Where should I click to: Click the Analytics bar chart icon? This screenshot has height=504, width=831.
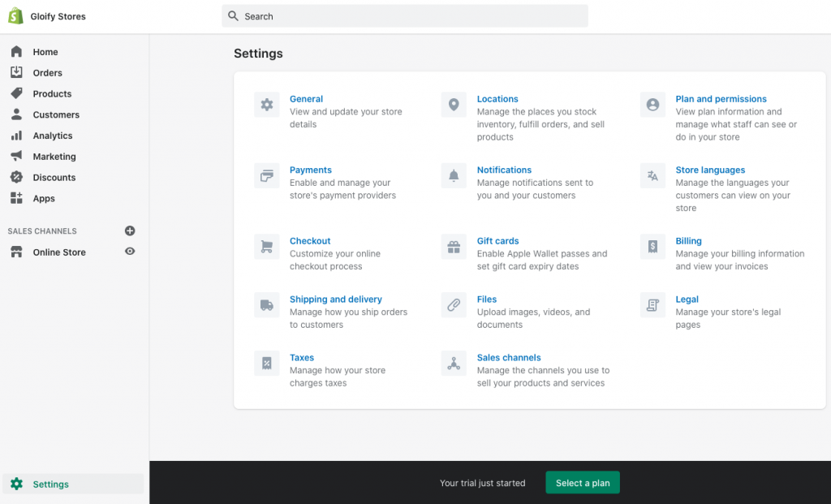16,136
